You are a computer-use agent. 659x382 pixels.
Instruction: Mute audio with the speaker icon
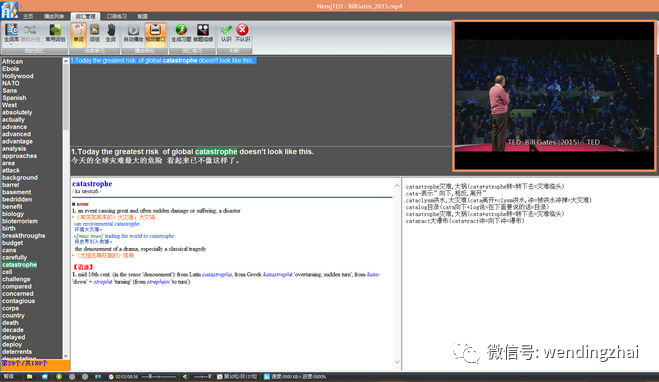pyautogui.click(x=185, y=377)
